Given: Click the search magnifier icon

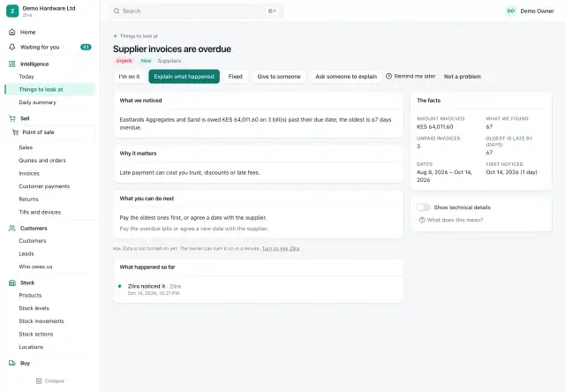Looking at the screenshot, I should (x=117, y=11).
